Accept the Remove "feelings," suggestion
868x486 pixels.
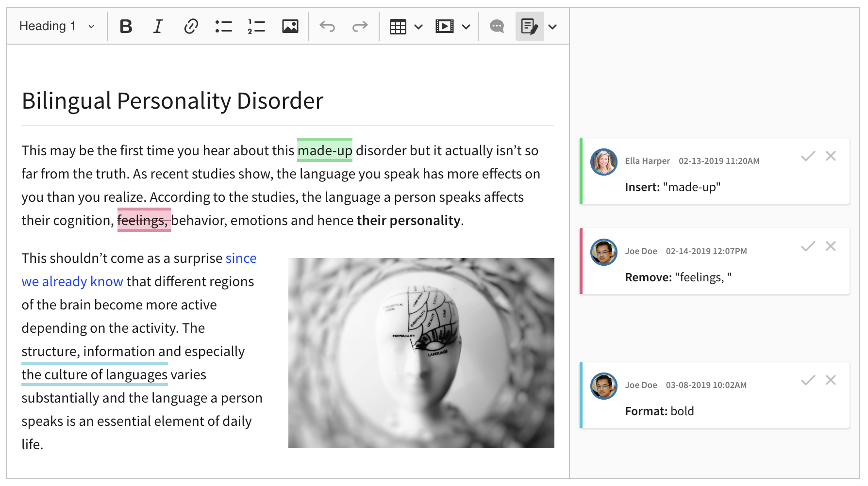(808, 246)
